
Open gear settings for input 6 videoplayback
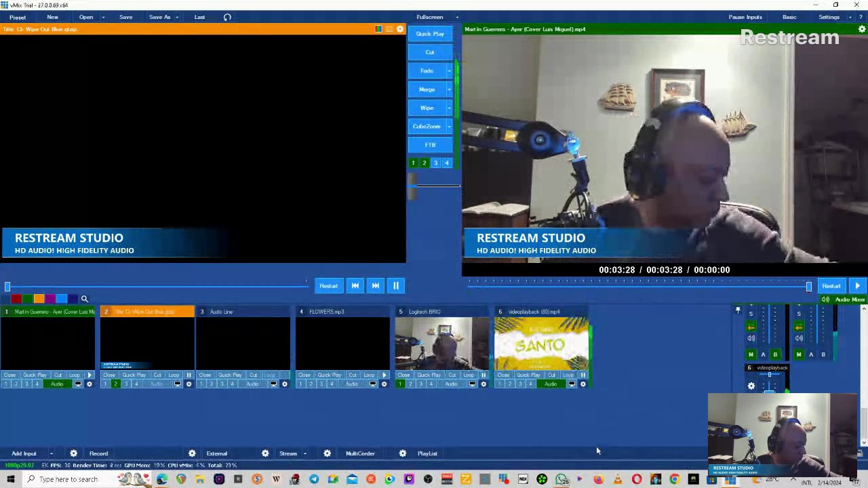point(583,384)
